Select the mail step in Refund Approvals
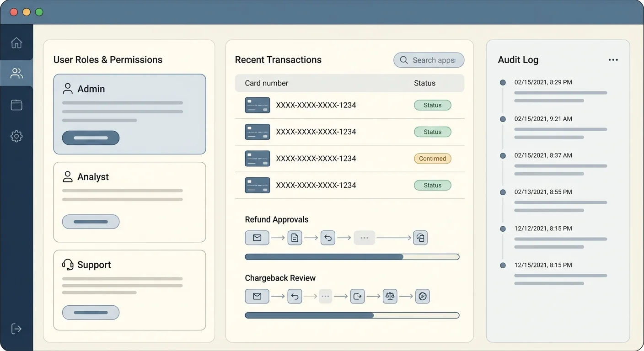 coord(257,238)
